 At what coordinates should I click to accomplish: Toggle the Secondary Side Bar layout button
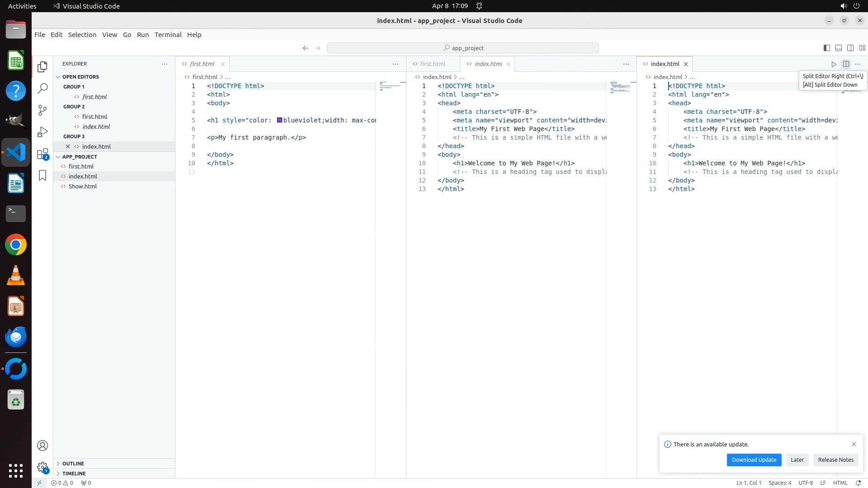(850, 48)
